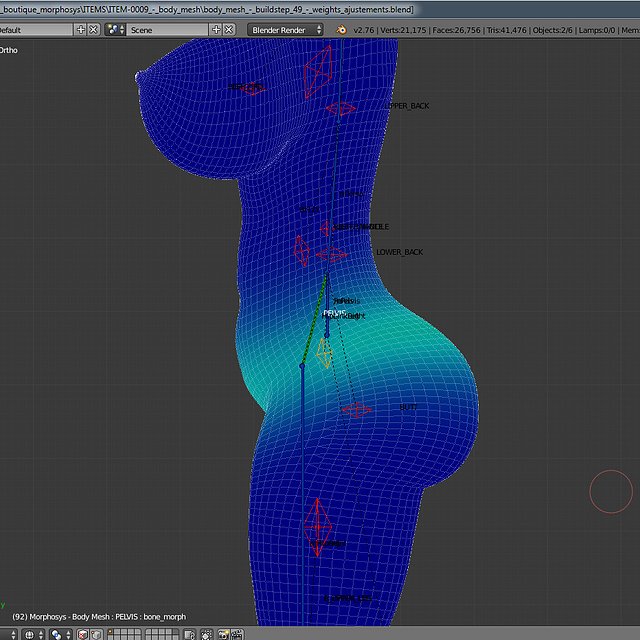
Task: Click the UPPER_BACK bone label
Action: (407, 106)
